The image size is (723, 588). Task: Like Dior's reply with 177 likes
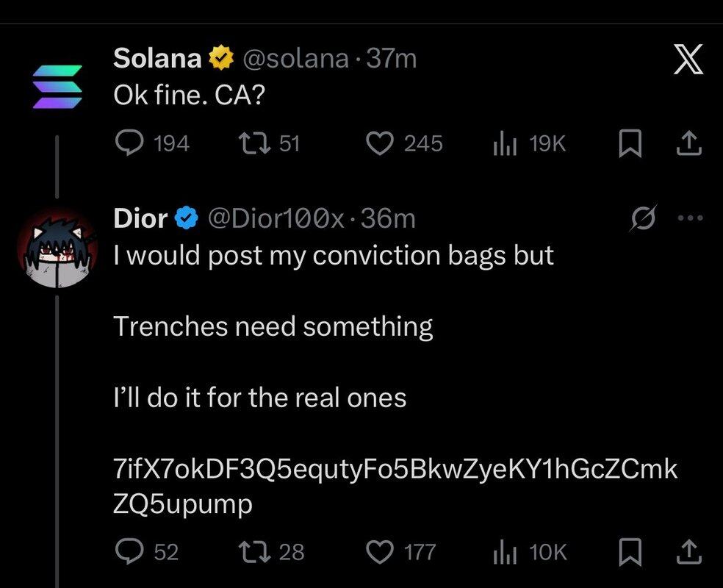pos(380,551)
